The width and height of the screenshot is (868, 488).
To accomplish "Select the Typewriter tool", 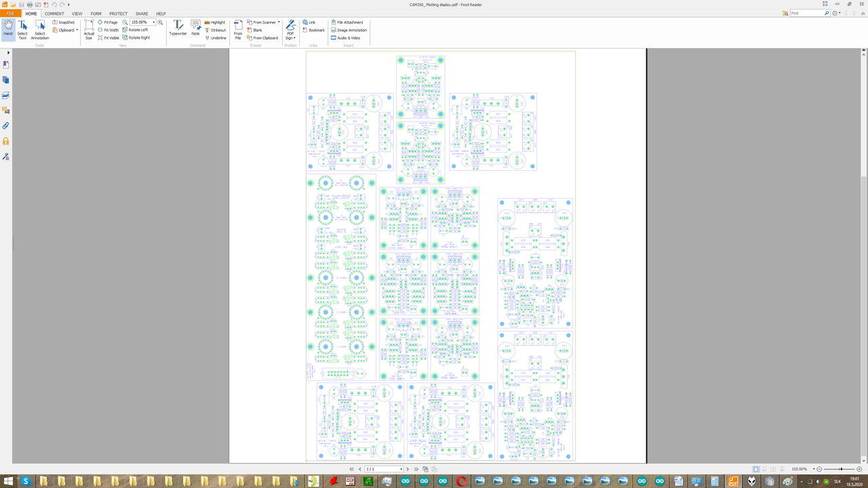I will point(178,27).
